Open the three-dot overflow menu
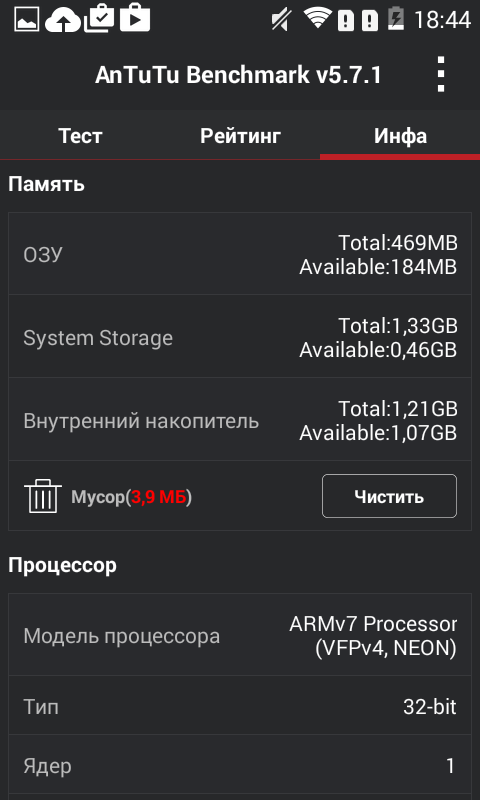The height and width of the screenshot is (800, 480). coord(441,74)
